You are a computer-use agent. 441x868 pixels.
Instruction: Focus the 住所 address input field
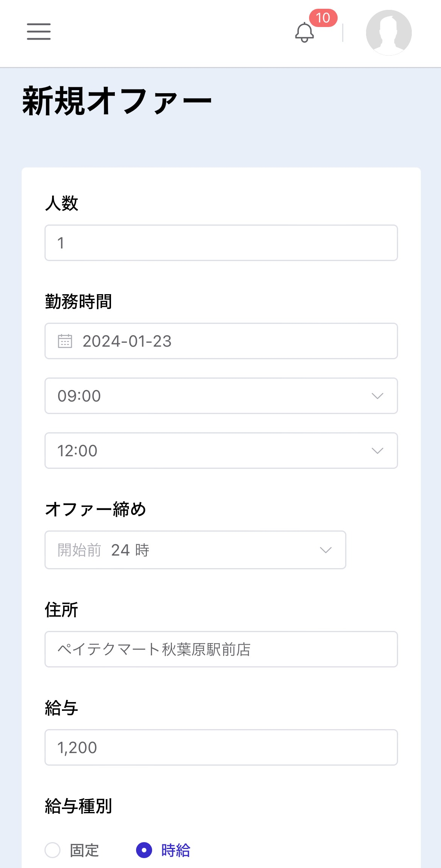[221, 649]
